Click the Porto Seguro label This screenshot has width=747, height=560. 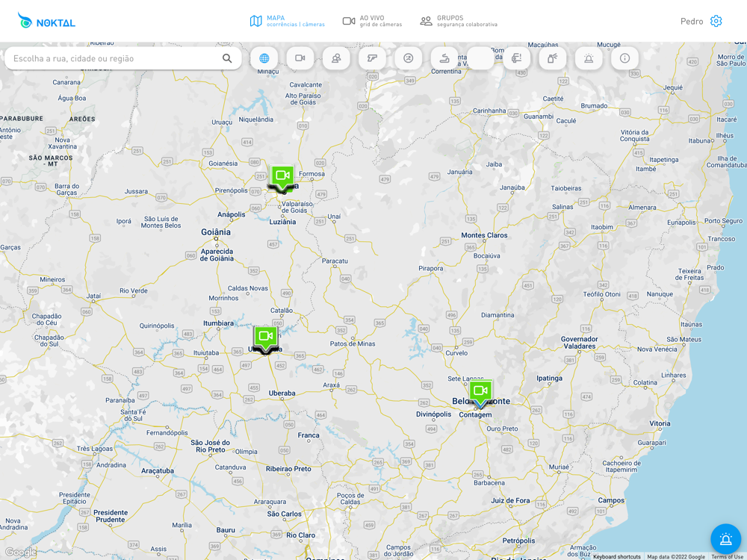coord(723,220)
